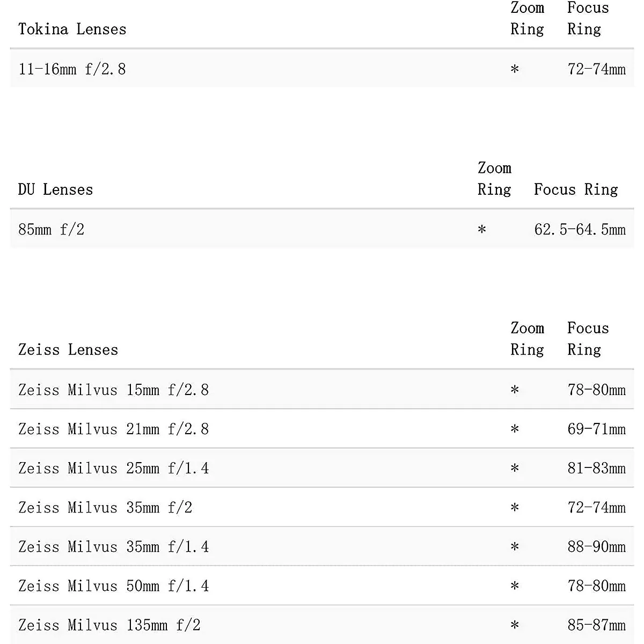Select the Zeiss Milvus 35mm f/1.4 row
644x644 pixels.
click(113, 546)
